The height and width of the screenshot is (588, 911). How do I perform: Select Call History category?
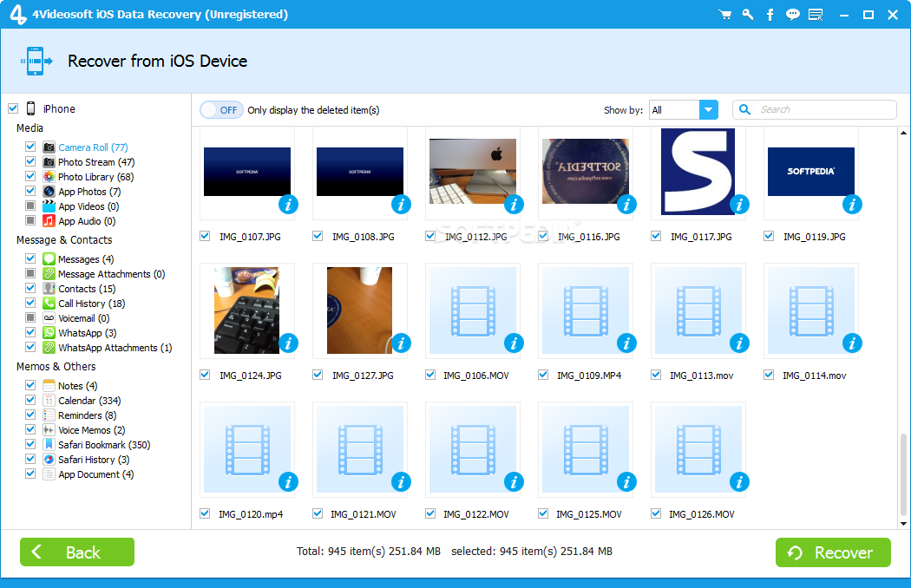tap(91, 304)
